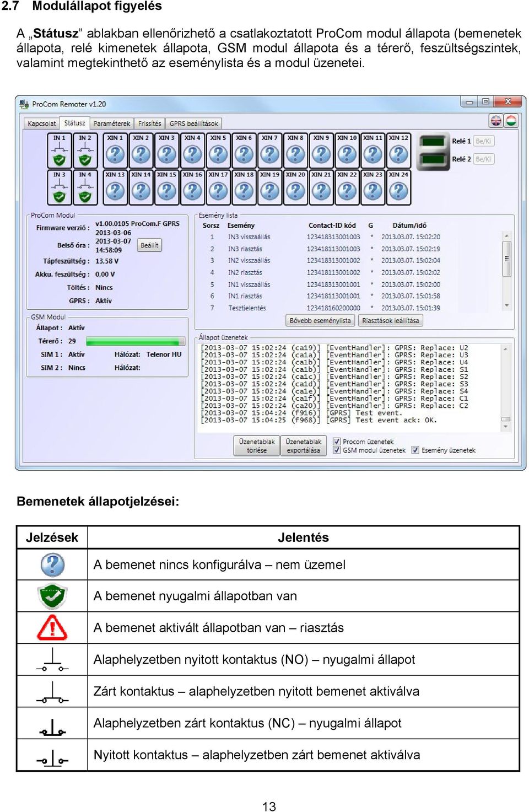The width and height of the screenshot is (529, 812).
Task: Toggle Relé 1 with Be/Ki button
Action: pyautogui.click(x=483, y=141)
